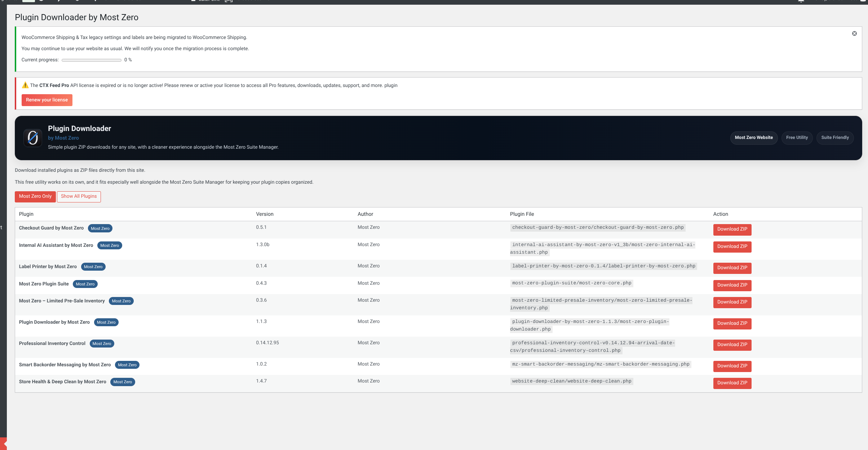The height and width of the screenshot is (450, 868).
Task: Download ZIP for Limited Pre-Sale Inventory
Action: [732, 302]
